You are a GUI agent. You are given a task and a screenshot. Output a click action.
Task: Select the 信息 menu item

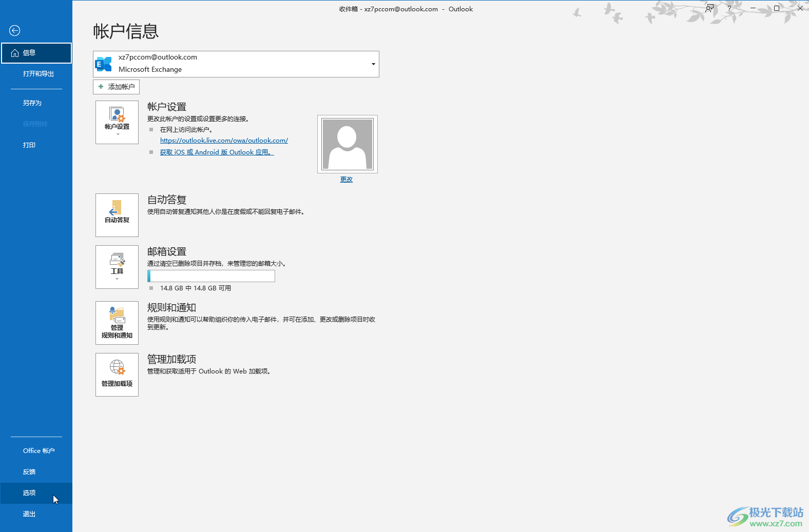36,53
